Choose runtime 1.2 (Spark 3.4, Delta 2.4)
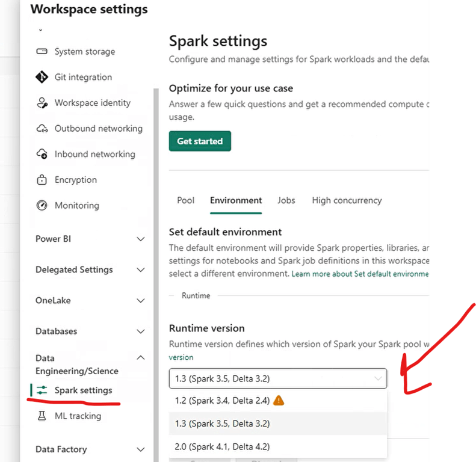 point(278,401)
